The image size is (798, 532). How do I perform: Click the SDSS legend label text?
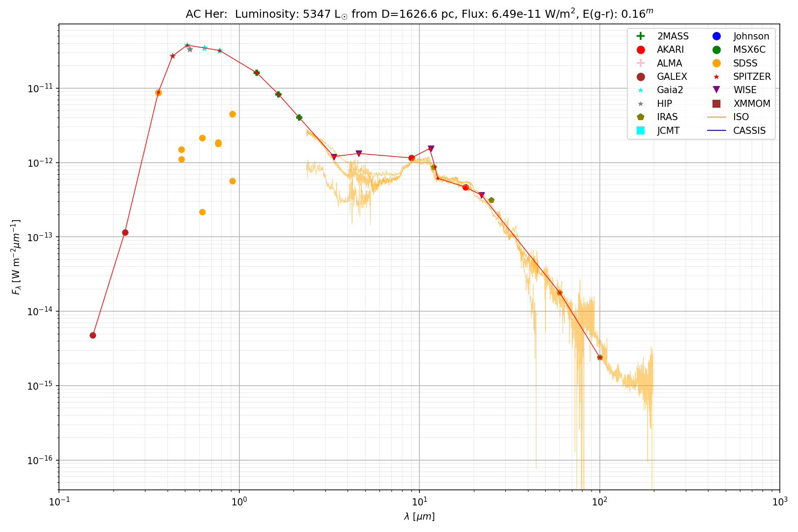745,63
